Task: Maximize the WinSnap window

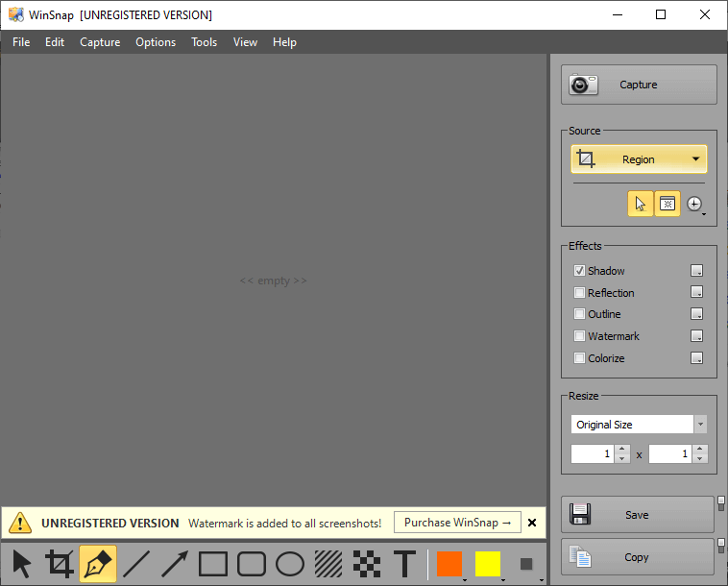Action: coord(661,14)
